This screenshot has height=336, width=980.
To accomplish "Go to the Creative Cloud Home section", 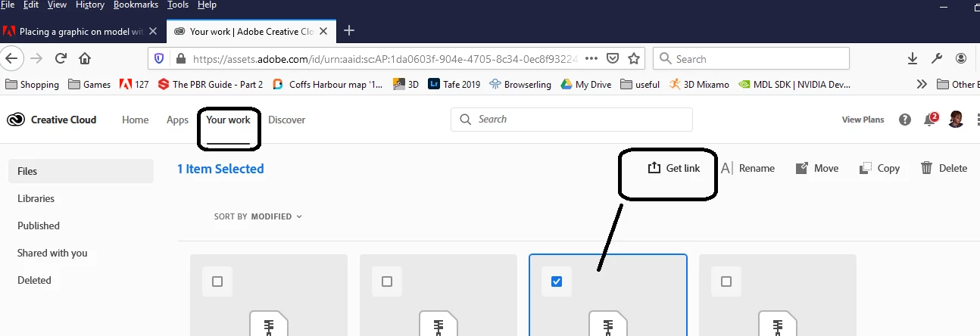I will [136, 120].
